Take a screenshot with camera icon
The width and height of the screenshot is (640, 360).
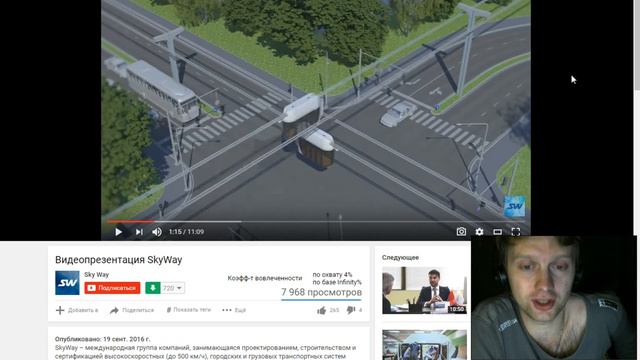[x=461, y=231]
